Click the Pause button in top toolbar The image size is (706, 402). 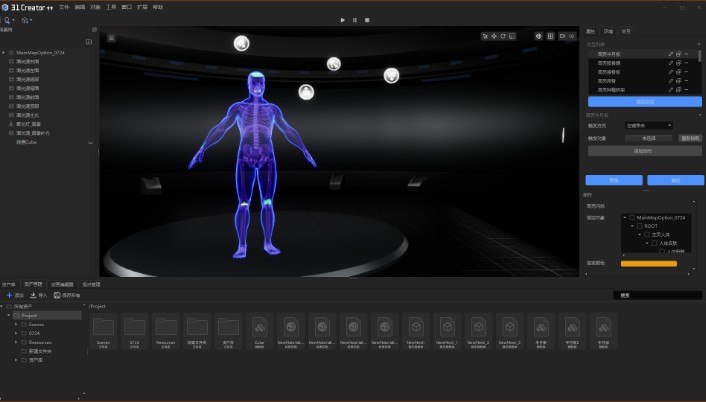[x=354, y=19]
